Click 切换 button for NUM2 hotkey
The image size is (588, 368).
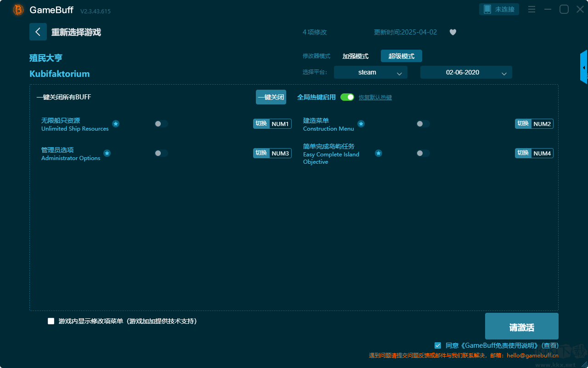pos(523,124)
